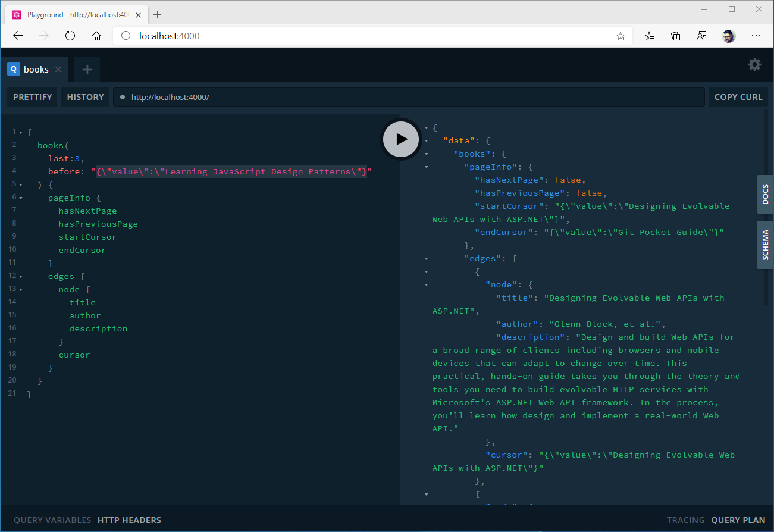Screen dimensions: 774x532
Task: Collapse the pageInfo object in the response
Action: [426, 167]
